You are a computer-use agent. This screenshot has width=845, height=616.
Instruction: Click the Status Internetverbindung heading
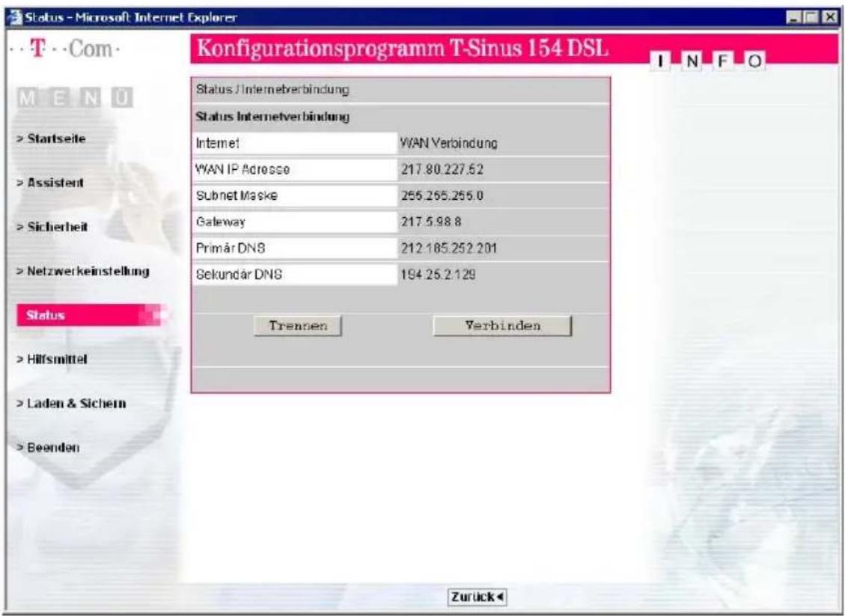[272, 117]
